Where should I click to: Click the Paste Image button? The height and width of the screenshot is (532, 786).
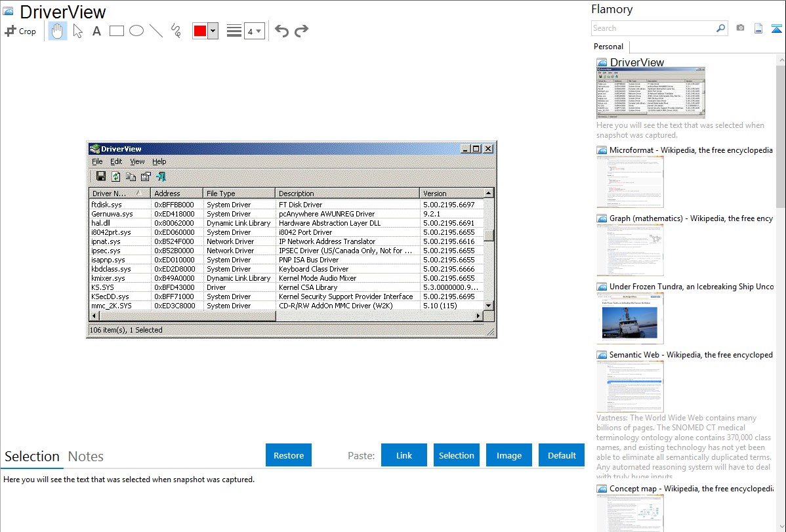[509, 455]
